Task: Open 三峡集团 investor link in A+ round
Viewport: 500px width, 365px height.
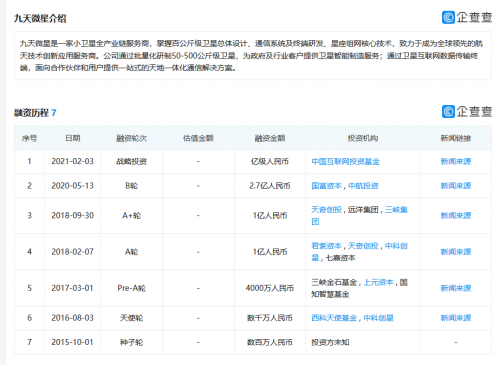Action: (396, 215)
